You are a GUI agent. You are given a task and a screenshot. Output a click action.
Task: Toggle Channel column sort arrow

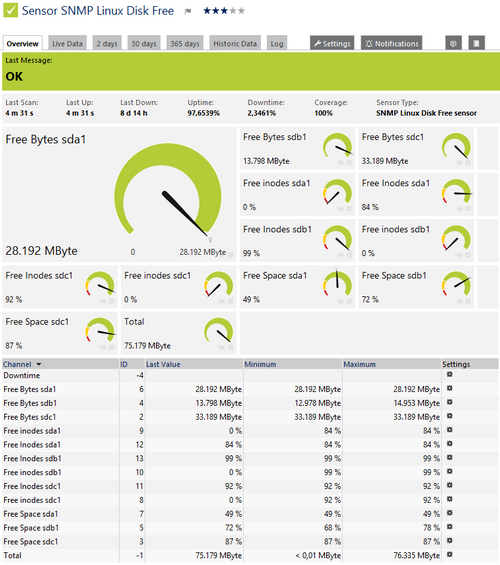39,364
